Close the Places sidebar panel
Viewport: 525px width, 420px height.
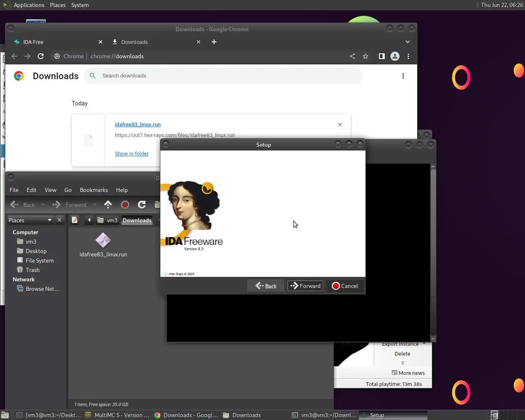(59, 220)
